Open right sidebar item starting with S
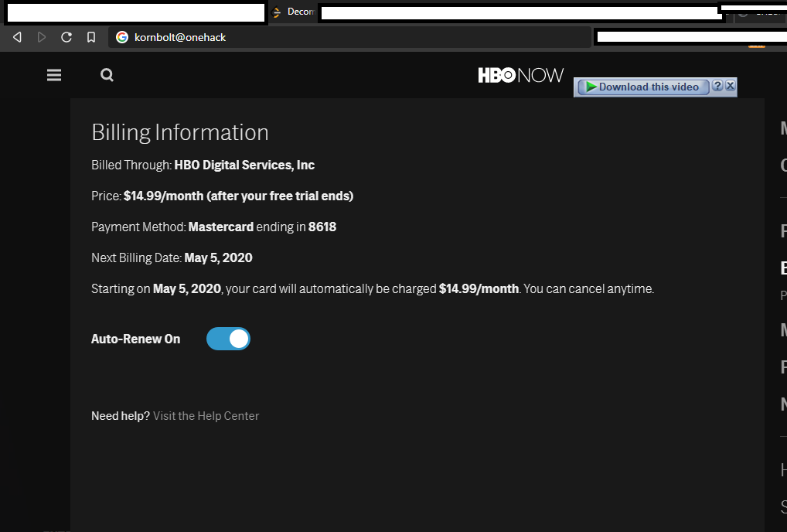787x532 pixels. coord(783,507)
